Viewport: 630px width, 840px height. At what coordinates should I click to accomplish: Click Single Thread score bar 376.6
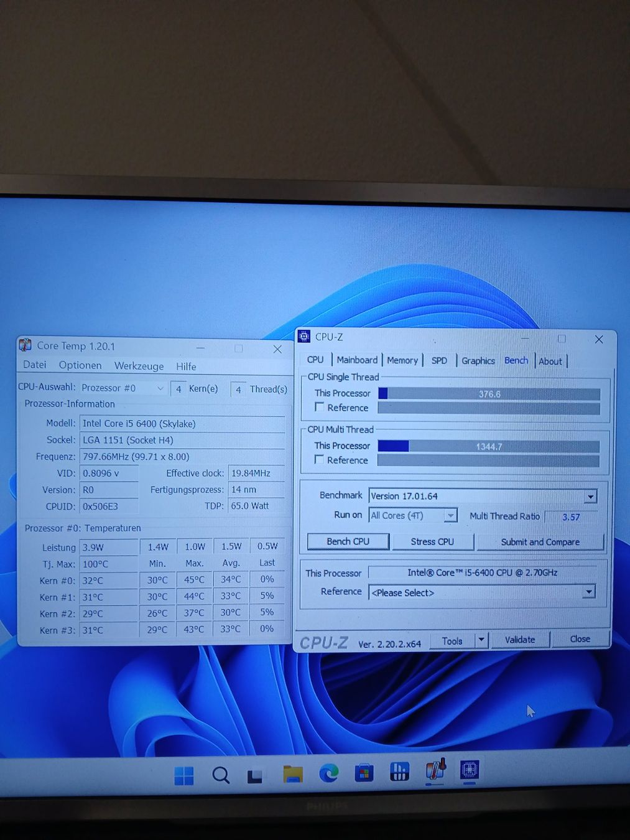489,394
